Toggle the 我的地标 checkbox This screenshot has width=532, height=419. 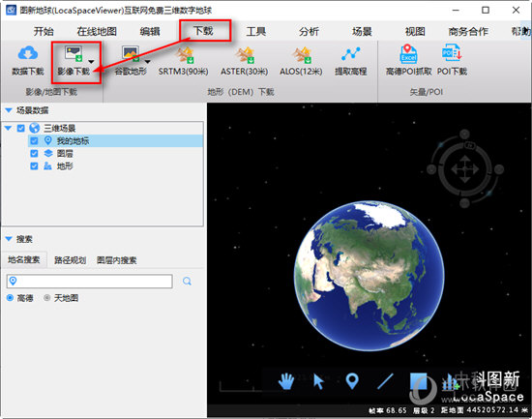[x=34, y=140]
